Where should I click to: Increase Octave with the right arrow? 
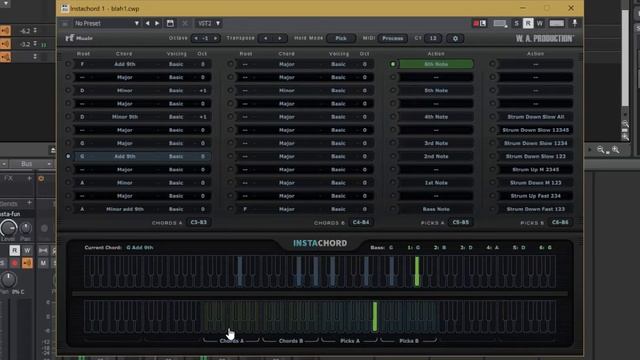point(216,38)
